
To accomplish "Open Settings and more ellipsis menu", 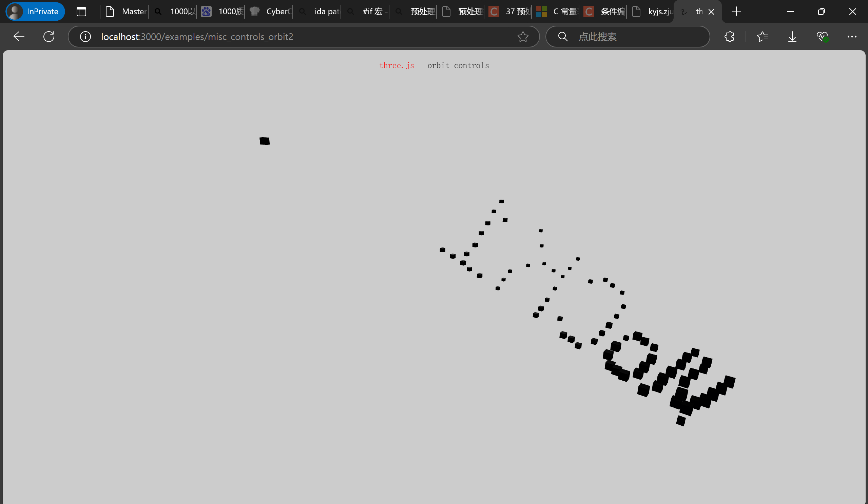I will click(852, 37).
